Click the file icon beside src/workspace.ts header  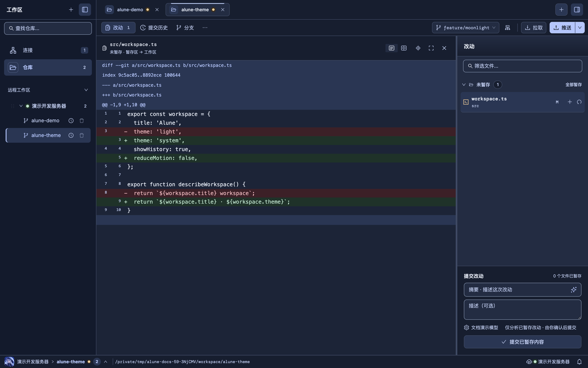click(104, 48)
